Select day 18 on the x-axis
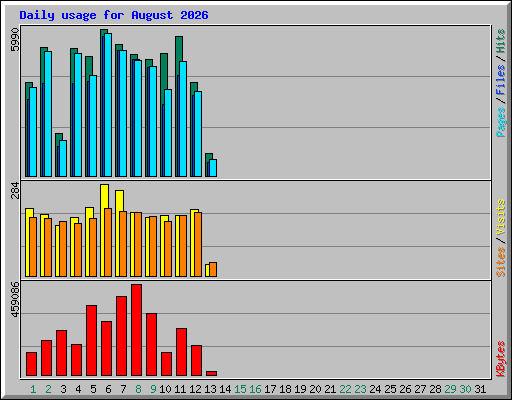Viewport: 512px width, 400px height. (285, 389)
